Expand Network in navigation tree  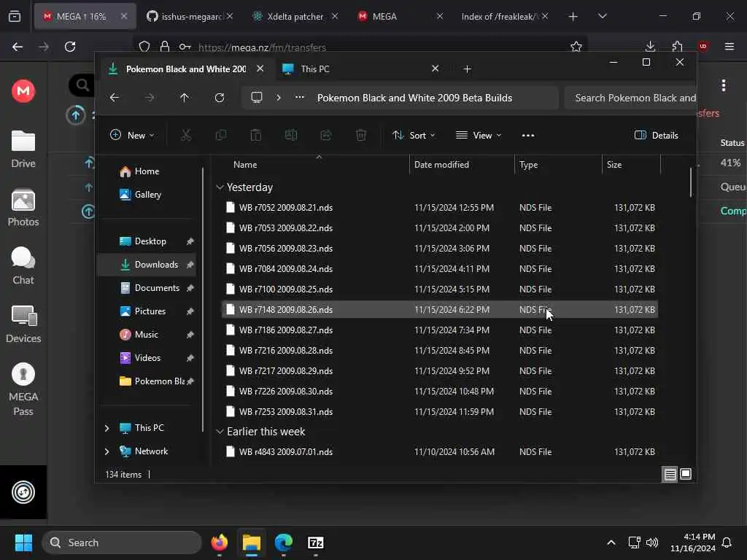107,451
